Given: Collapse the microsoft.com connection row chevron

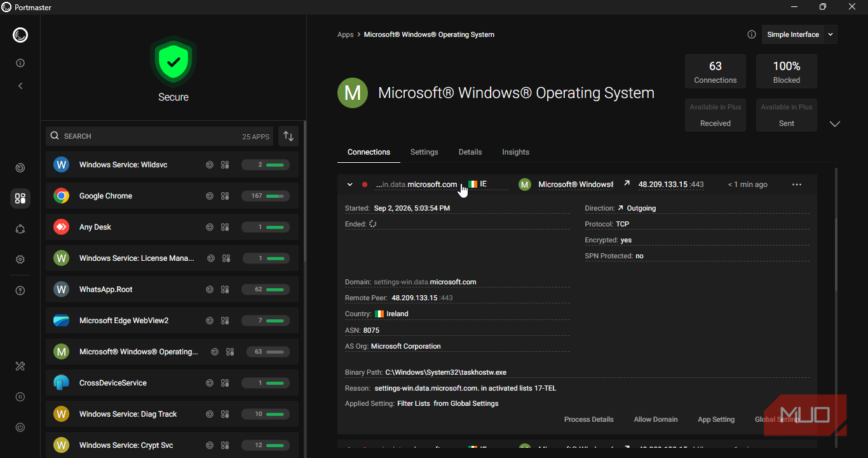Looking at the screenshot, I should (x=349, y=184).
